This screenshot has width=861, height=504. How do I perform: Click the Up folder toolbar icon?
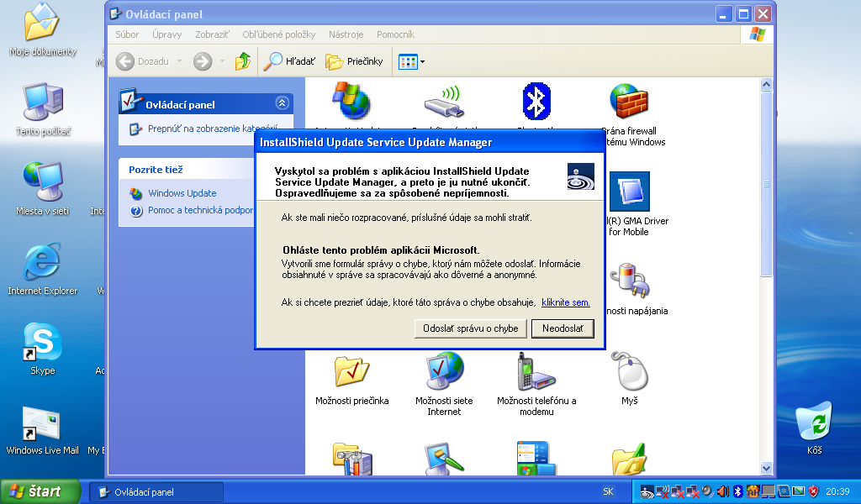coord(243,61)
